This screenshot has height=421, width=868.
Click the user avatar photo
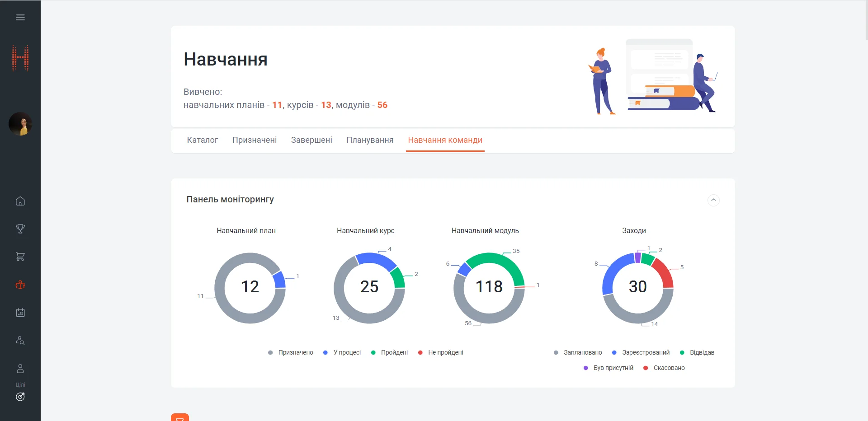click(20, 124)
